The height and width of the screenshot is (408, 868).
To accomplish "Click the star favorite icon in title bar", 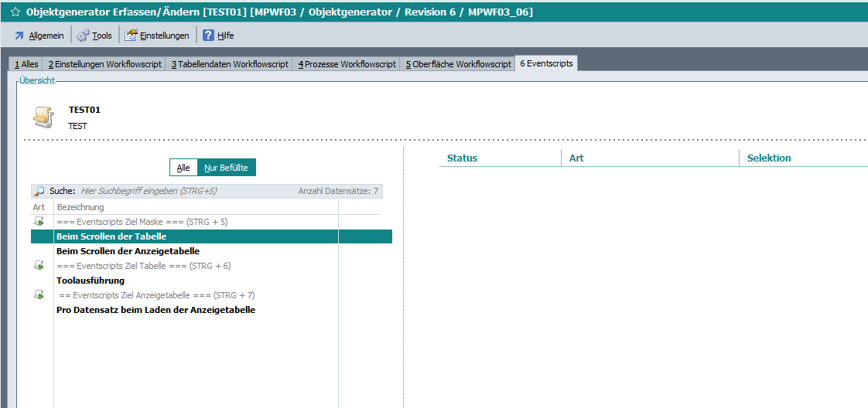I will point(15,12).
